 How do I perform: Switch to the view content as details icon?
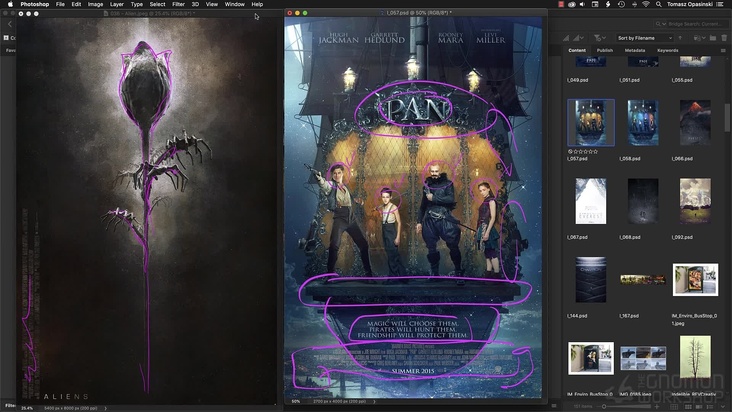tap(699, 407)
